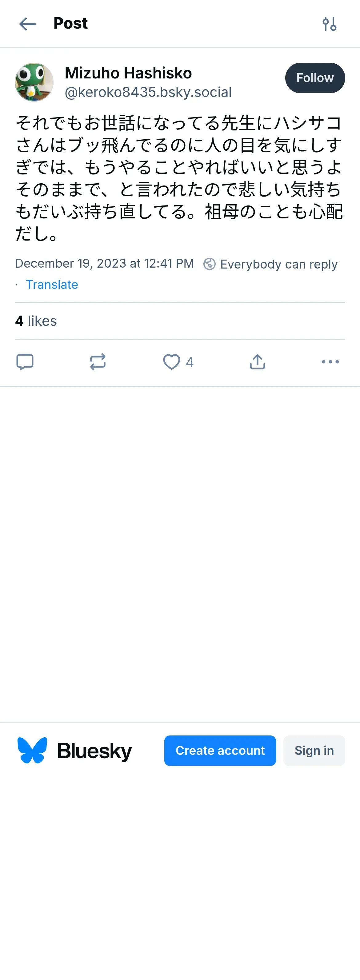Open thread display settings icon
Screen dimensions: 360x980
click(x=329, y=24)
